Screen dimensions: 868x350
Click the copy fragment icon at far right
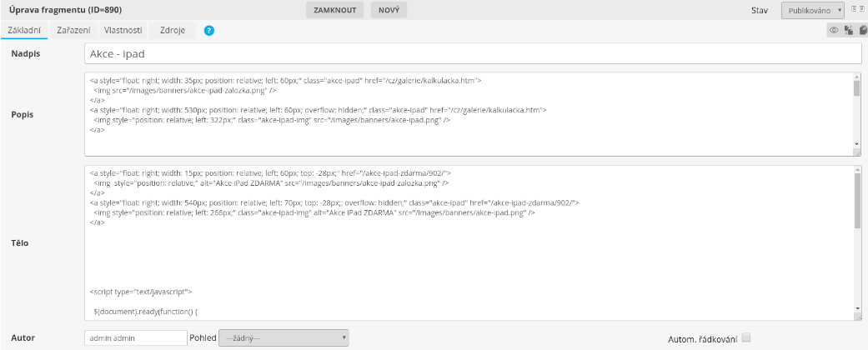click(x=862, y=30)
